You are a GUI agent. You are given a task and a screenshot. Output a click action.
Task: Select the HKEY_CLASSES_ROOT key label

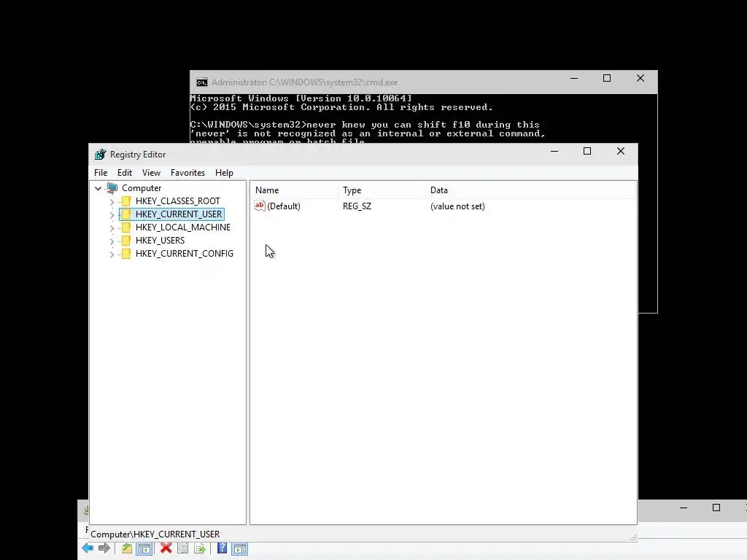point(178,201)
